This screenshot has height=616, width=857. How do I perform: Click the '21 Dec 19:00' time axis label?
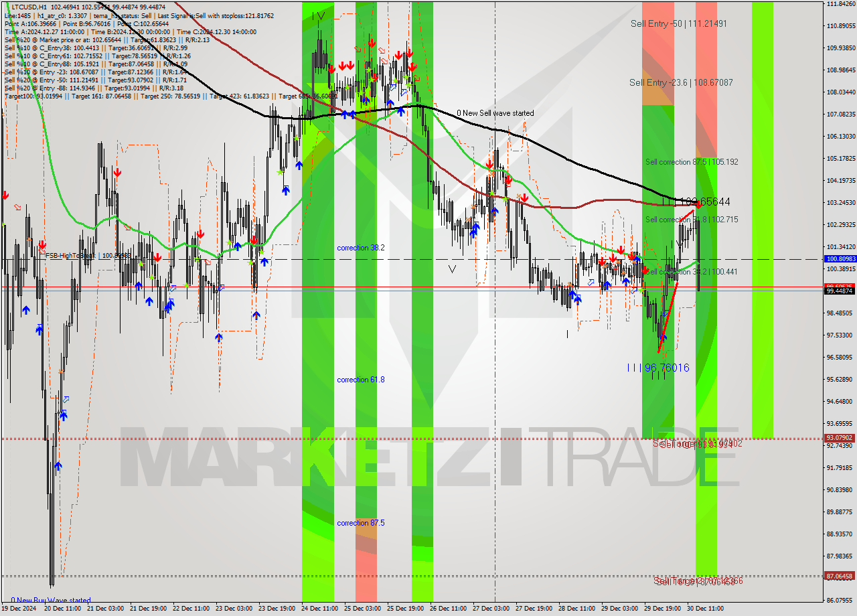pyautogui.click(x=148, y=609)
